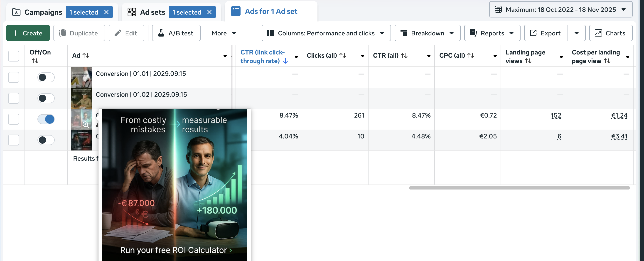
Task: Clear the Campaigns 1 selected filter
Action: pos(106,12)
